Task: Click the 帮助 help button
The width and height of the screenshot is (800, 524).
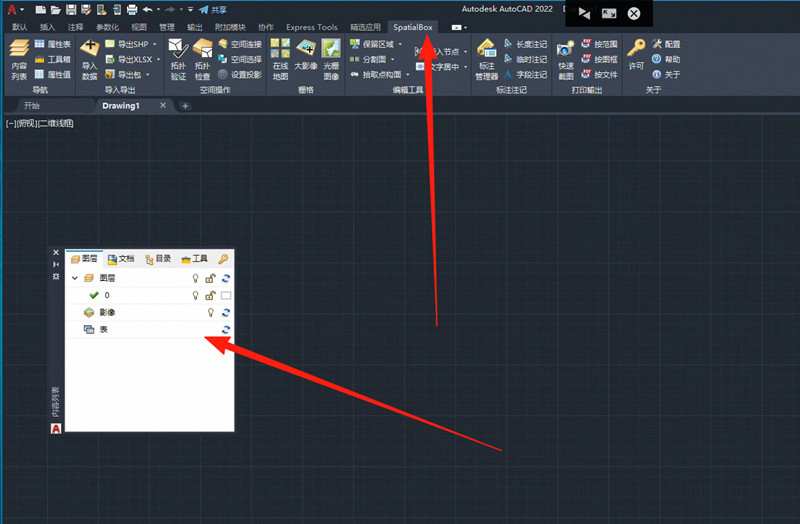Action: pyautogui.click(x=666, y=60)
